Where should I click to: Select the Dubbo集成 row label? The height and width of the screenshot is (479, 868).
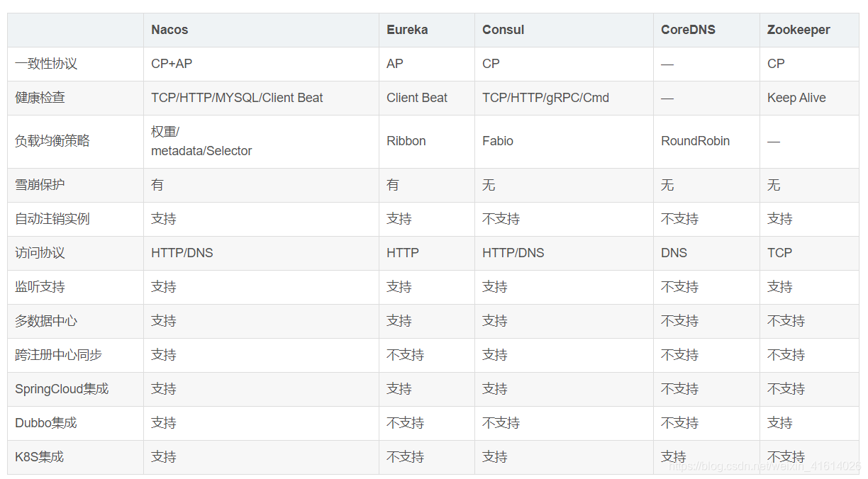pyautogui.click(x=46, y=423)
